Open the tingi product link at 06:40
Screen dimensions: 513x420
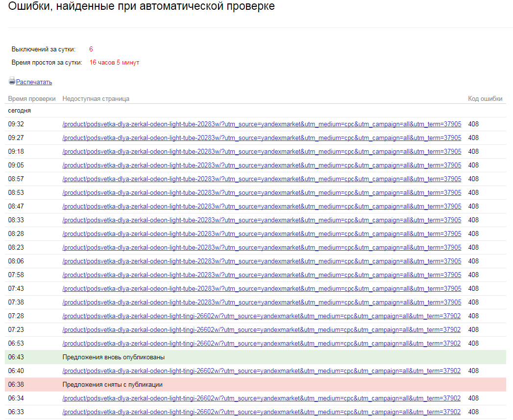click(x=262, y=372)
